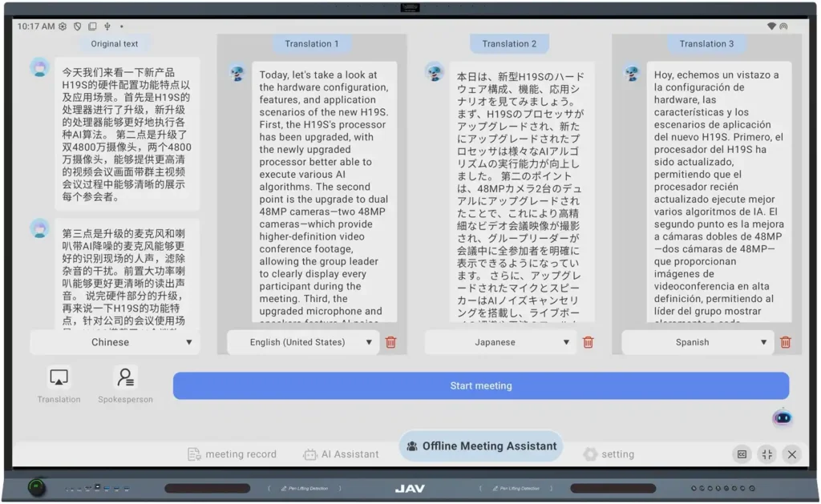Click the Spanish translation text bubble
The image size is (821, 504).
[719, 192]
